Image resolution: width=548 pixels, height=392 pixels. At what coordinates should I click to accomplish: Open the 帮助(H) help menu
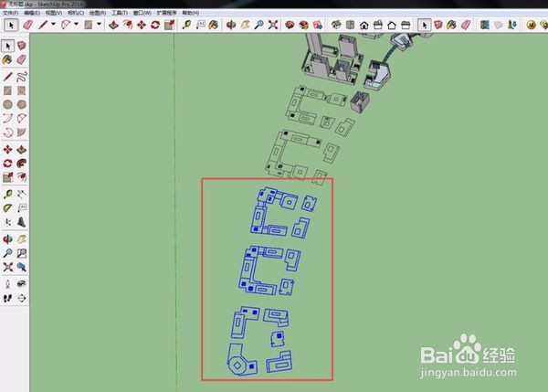(x=191, y=13)
